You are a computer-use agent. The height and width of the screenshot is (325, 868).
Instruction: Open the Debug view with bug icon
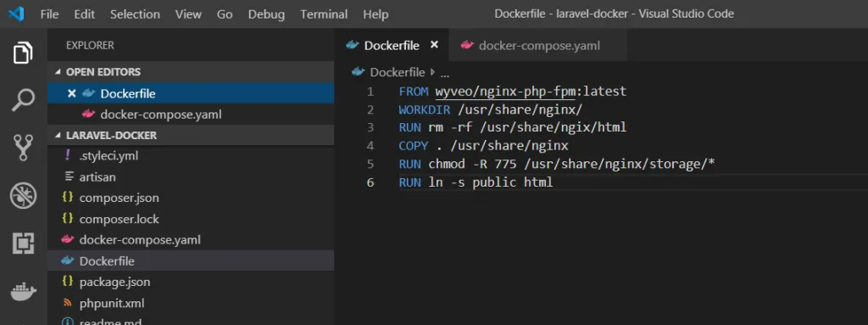[x=23, y=196]
